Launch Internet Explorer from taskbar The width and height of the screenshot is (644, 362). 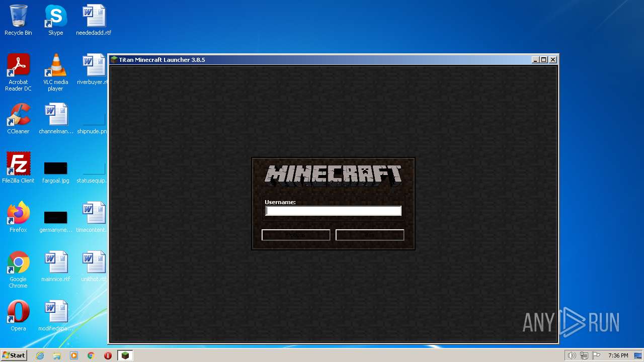40,355
